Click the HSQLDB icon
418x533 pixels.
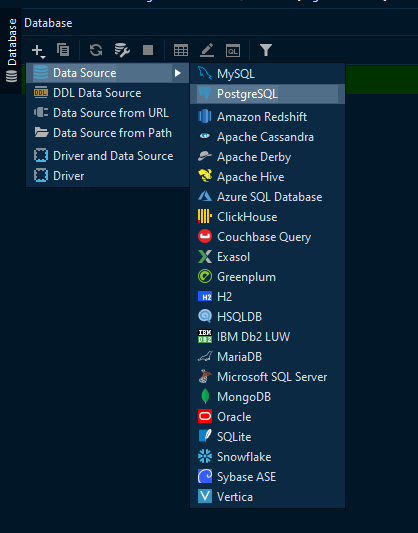pyautogui.click(x=205, y=316)
